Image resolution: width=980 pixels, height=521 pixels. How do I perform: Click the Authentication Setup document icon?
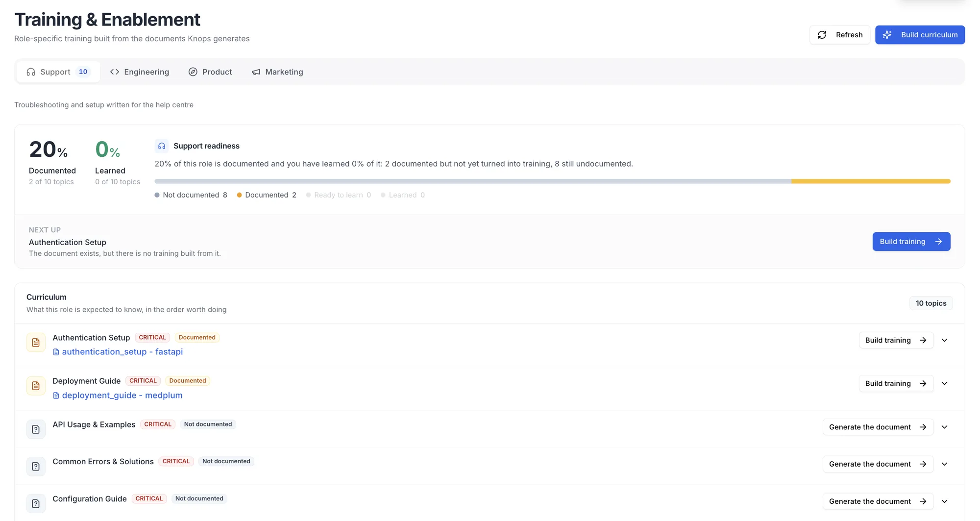pos(36,343)
